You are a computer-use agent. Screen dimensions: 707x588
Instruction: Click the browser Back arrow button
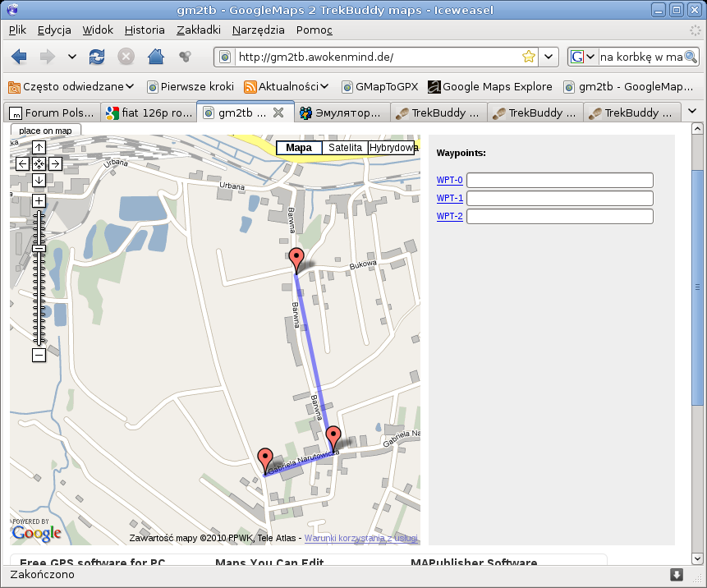pyautogui.click(x=20, y=57)
